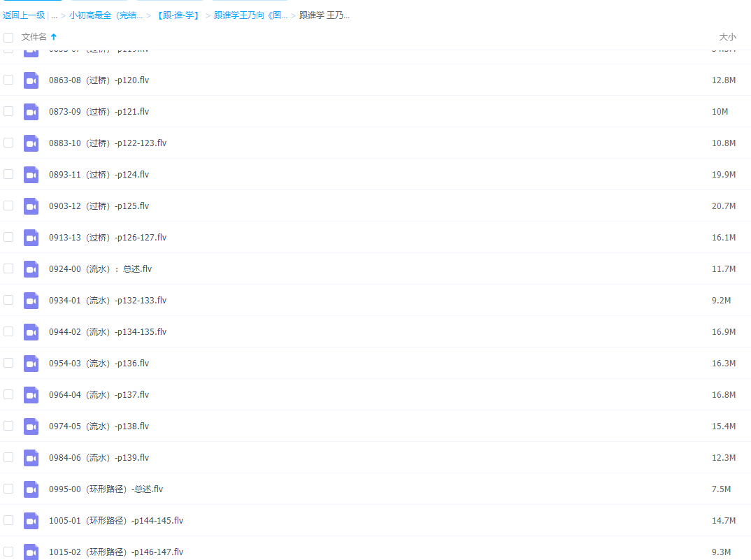Open the 跟谁学王乃向 breadcrumb link
Viewport: 751px width, 560px height.
tap(250, 15)
